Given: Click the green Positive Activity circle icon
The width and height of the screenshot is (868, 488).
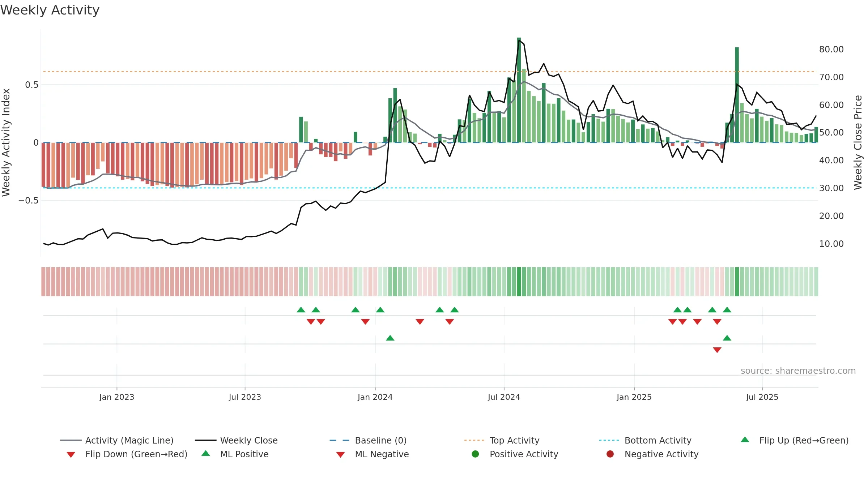Looking at the screenshot, I should pos(475,454).
